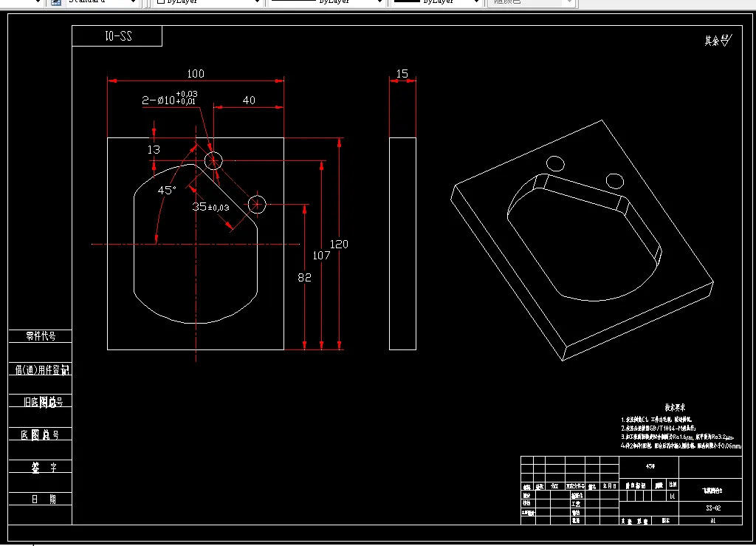Click the 其余 surface finish note
The image size is (756, 546).
tap(718, 41)
